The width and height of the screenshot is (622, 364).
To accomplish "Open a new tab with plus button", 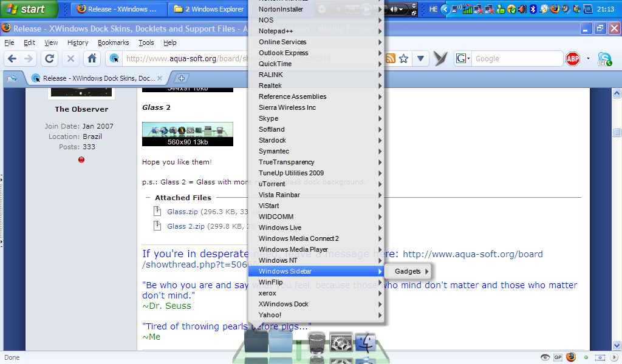I will (181, 78).
